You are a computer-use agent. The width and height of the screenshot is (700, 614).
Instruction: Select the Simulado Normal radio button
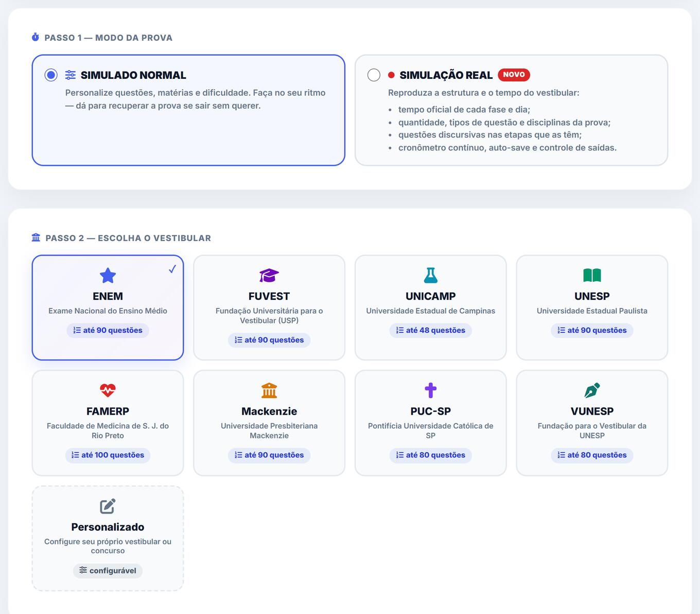click(x=51, y=75)
